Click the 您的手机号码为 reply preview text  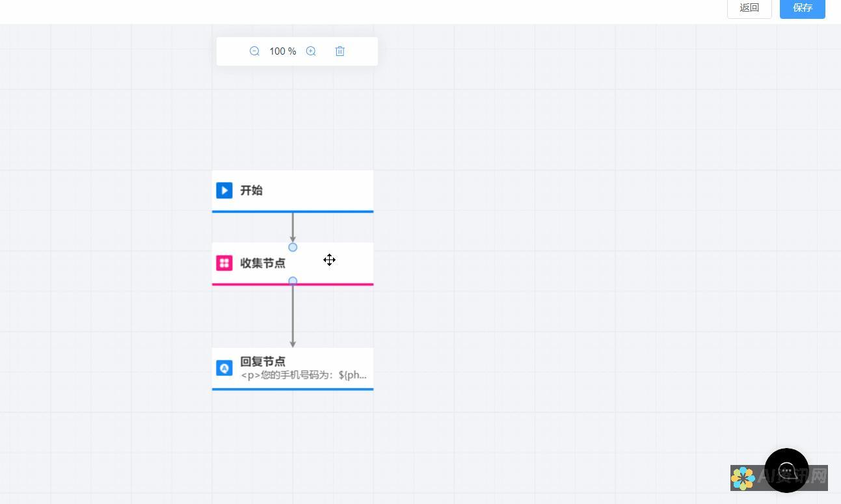pyautogui.click(x=304, y=375)
